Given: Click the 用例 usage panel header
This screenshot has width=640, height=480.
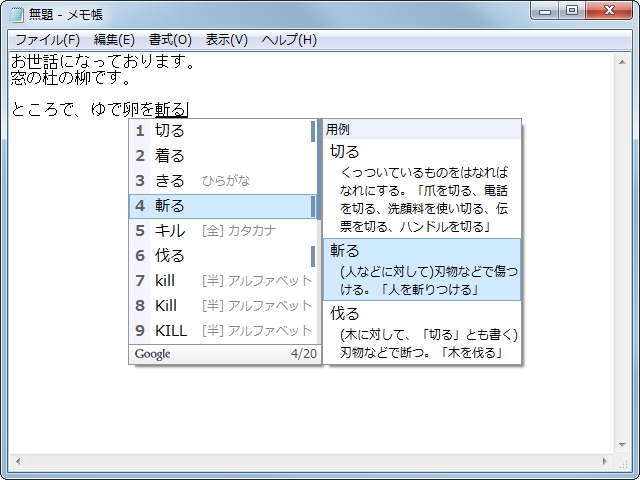Looking at the screenshot, I should coord(422,129).
